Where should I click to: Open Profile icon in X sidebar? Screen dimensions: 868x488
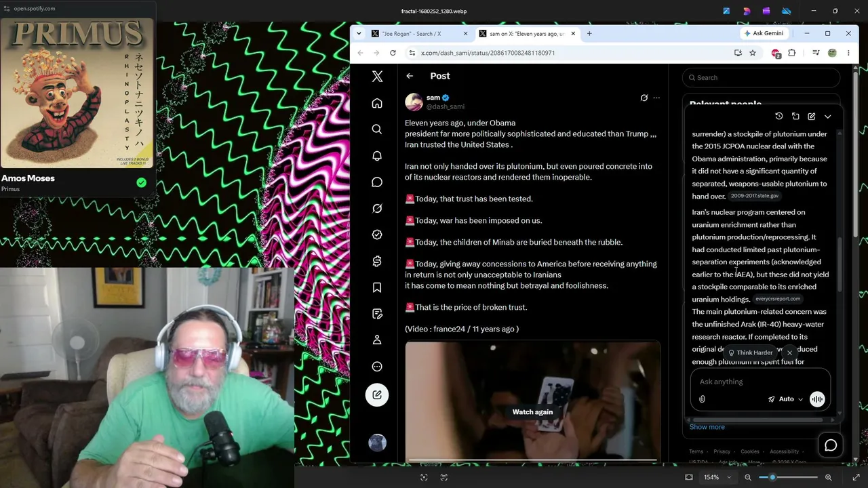click(377, 340)
